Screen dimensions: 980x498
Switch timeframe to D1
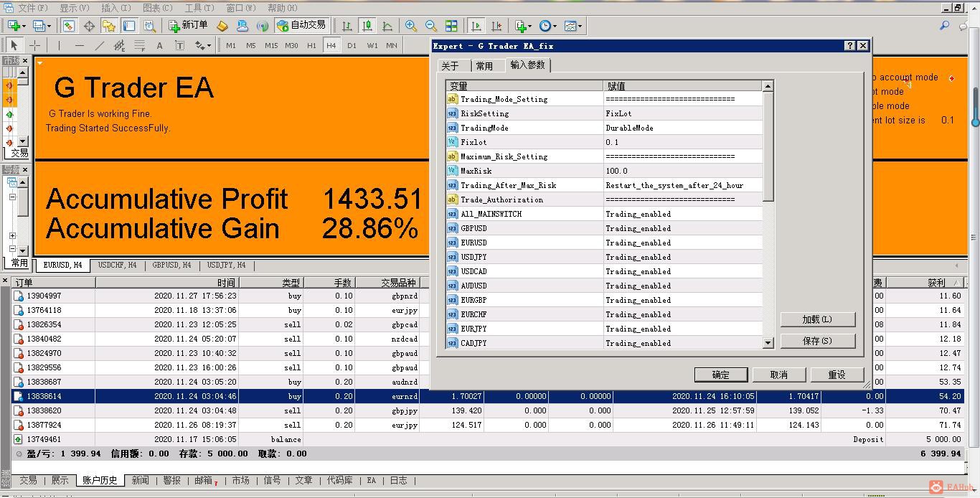[352, 45]
